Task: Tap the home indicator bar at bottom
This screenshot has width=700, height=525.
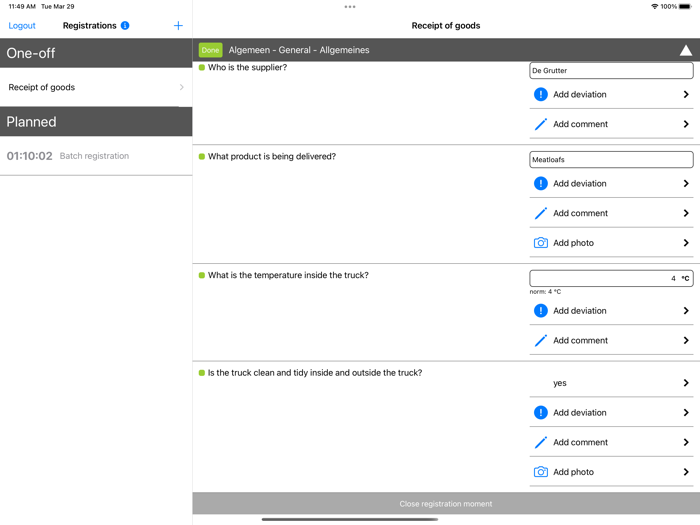Action: pos(350,519)
